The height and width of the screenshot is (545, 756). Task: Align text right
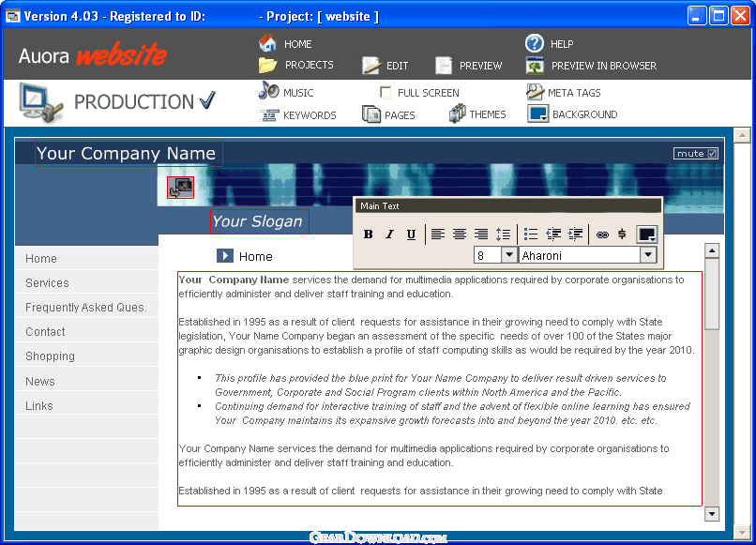click(x=480, y=235)
